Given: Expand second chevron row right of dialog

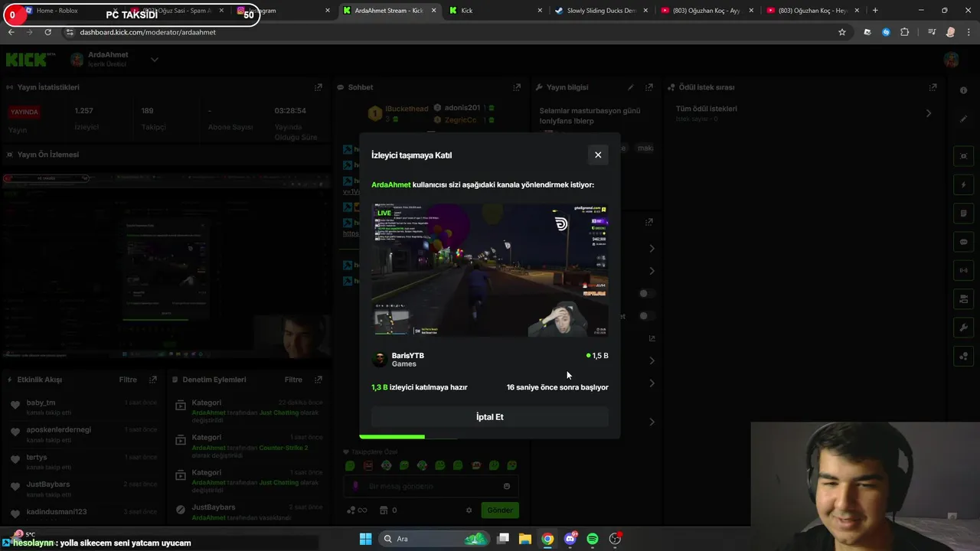Looking at the screenshot, I should [x=652, y=271].
